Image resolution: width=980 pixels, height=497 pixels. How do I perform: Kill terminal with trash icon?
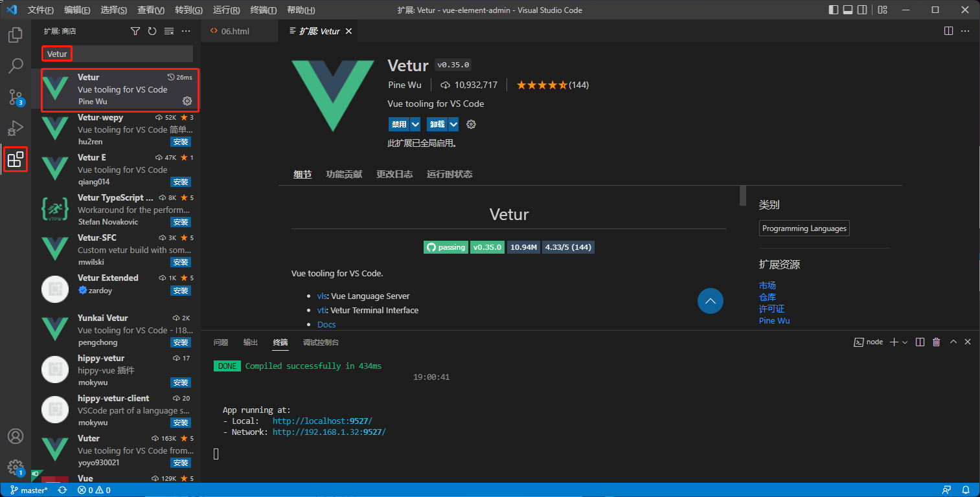tap(936, 342)
